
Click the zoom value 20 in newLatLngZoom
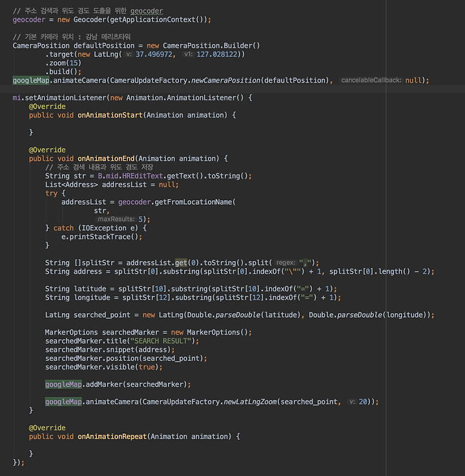pyautogui.click(x=363, y=402)
